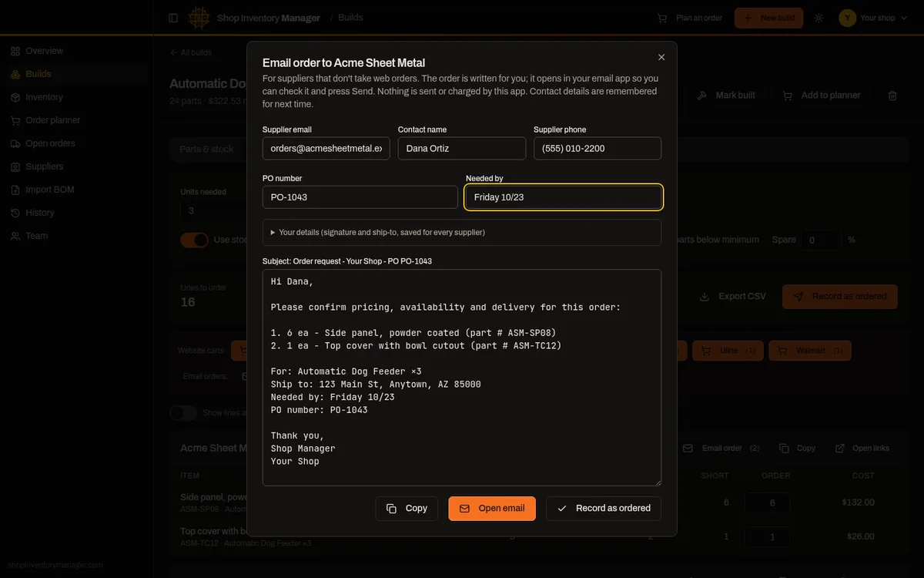The width and height of the screenshot is (924, 578).
Task: Click the $132.00 cost value
Action: pyautogui.click(x=858, y=502)
